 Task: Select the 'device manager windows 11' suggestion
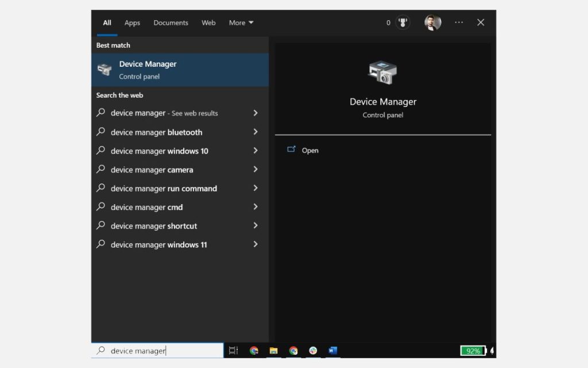pyautogui.click(x=158, y=244)
